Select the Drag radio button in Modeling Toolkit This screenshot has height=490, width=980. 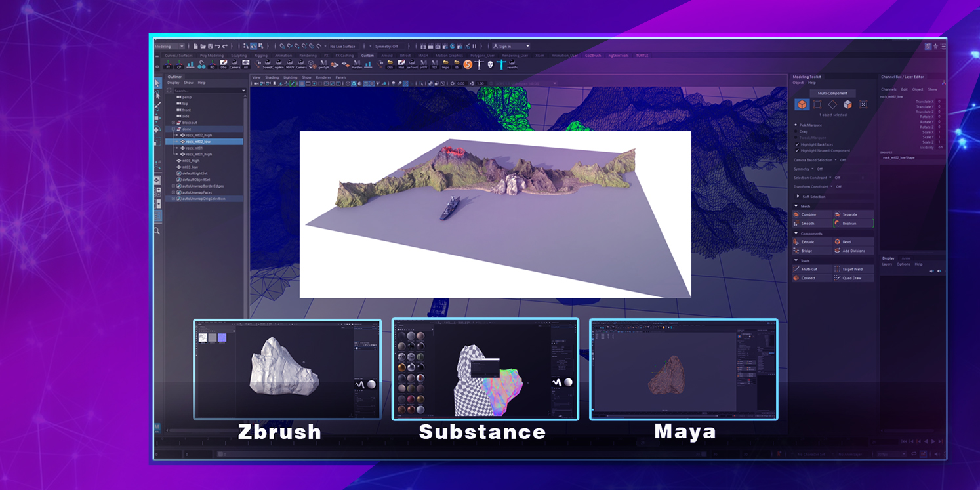click(796, 131)
